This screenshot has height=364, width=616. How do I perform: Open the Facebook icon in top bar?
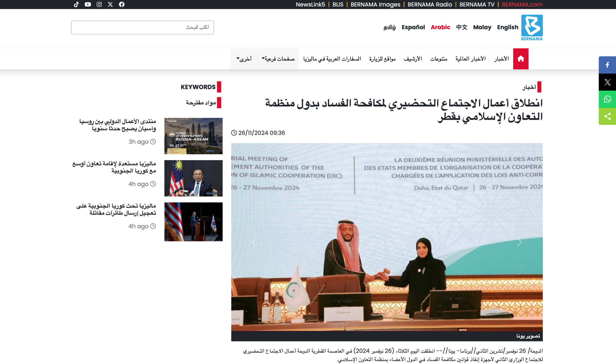(122, 4)
